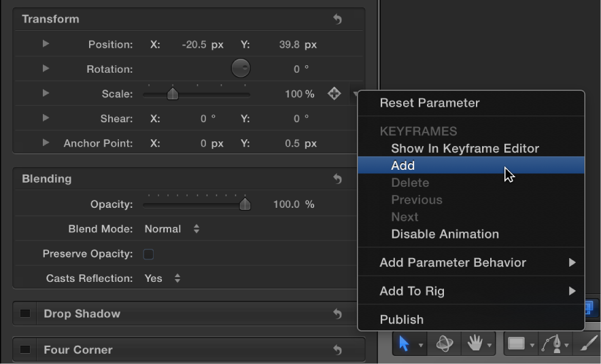601x364 pixels.
Task: Expand the Scale disclosure triangle
Action: pos(46,93)
